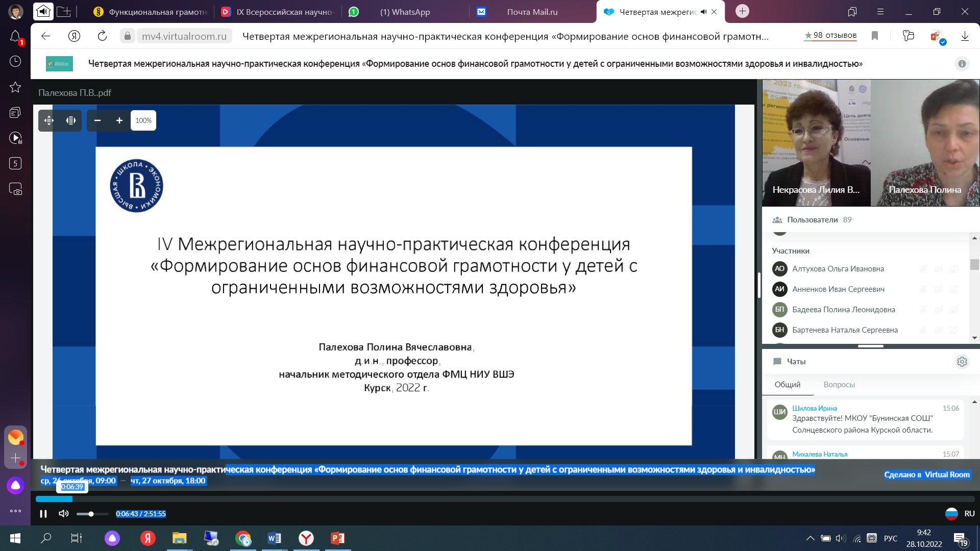980x551 pixels.
Task: Open downloads icon in browser toolbar
Action: [965, 36]
